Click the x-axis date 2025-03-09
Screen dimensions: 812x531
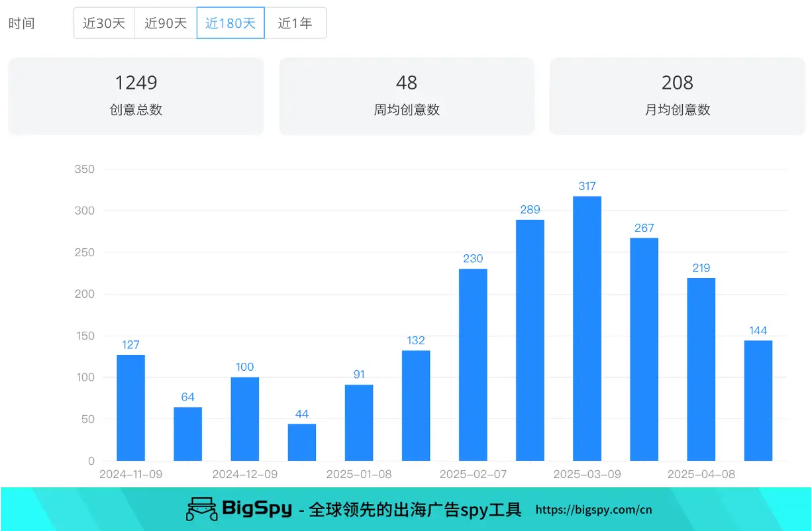point(587,475)
